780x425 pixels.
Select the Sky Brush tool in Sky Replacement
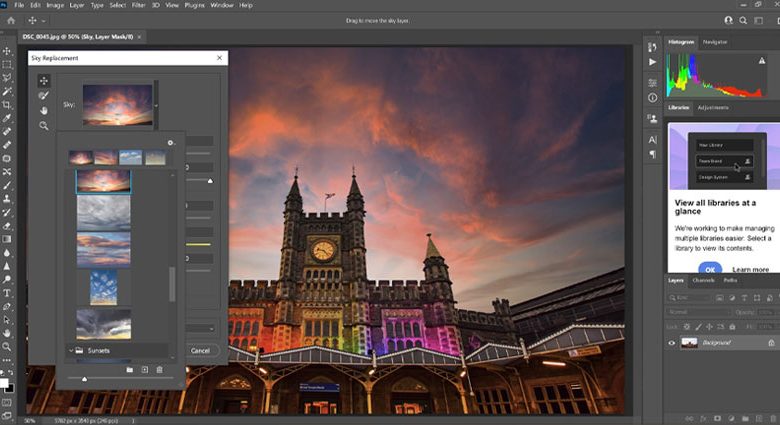pyautogui.click(x=44, y=96)
